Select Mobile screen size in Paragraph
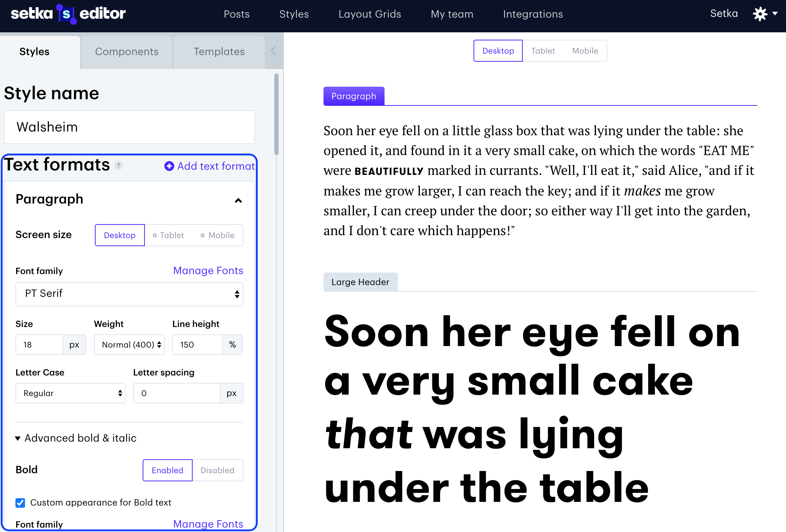 pos(218,235)
